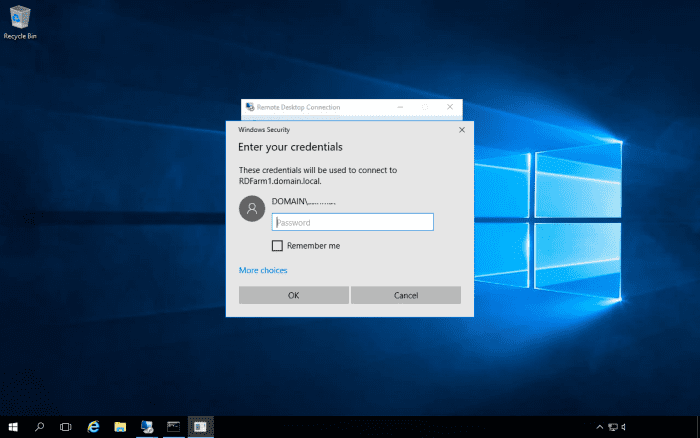Select the highlighted taskbar app icon
Viewport: 700px width, 438px height.
pyautogui.click(x=200, y=427)
